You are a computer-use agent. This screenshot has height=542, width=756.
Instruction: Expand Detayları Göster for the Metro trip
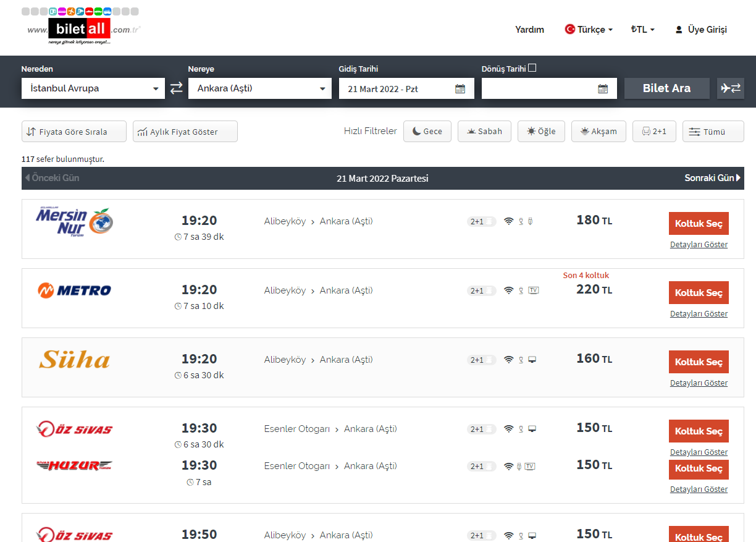click(x=699, y=314)
